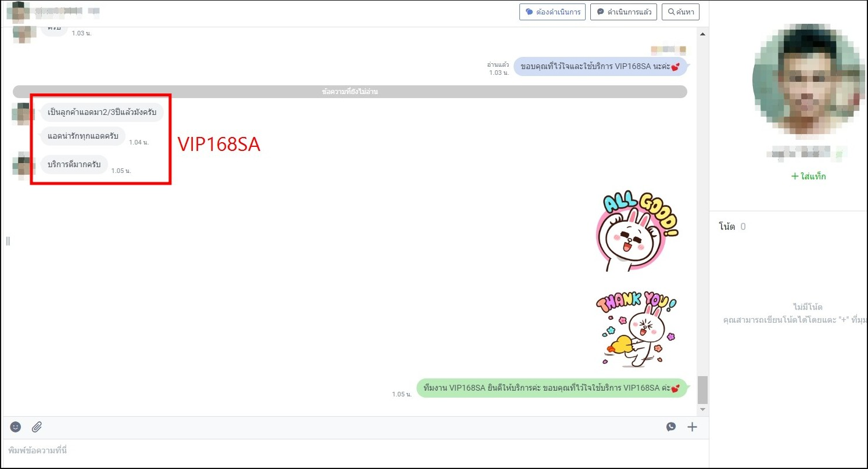
Task: Click the 'พิมพ์ข้อความที่นี่' message input
Action: (349, 450)
